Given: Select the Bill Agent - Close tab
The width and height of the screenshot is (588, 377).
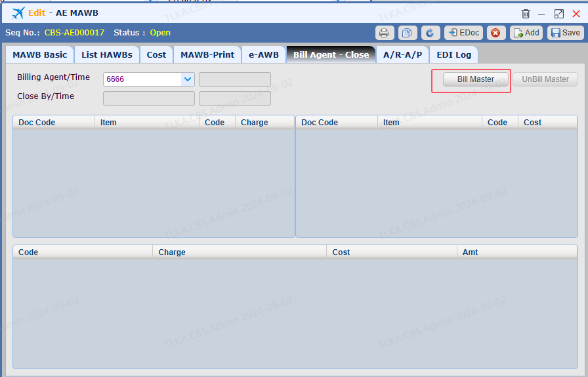Looking at the screenshot, I should tap(331, 54).
